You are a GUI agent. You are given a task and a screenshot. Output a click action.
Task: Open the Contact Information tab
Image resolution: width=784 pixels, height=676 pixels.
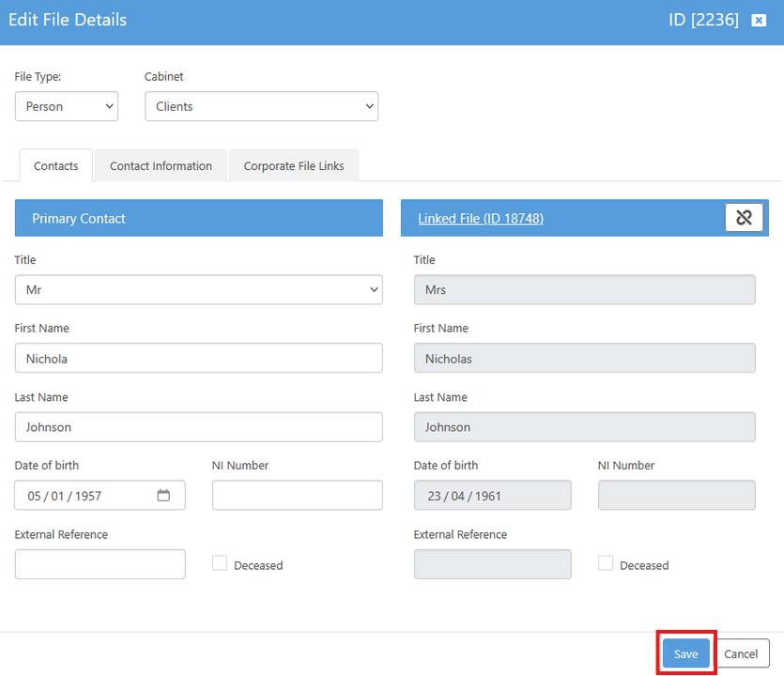(x=161, y=165)
